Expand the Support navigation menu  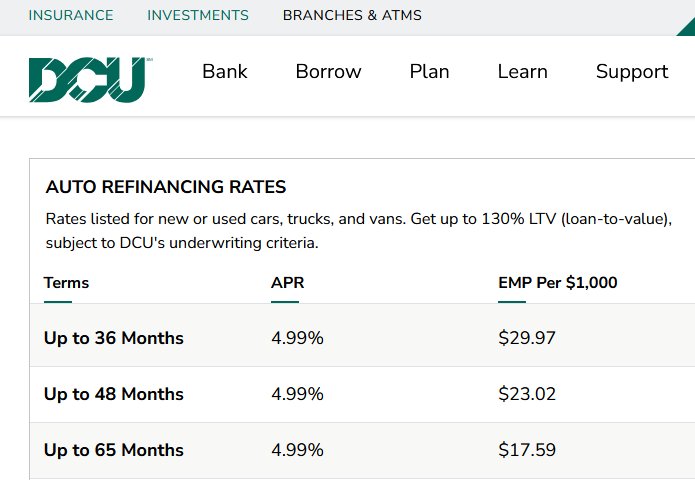click(632, 72)
